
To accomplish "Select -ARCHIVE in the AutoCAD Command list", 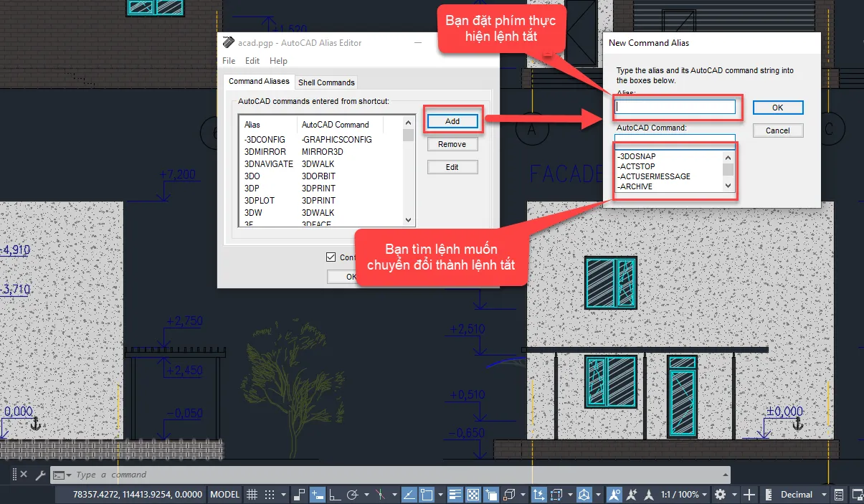I will click(633, 186).
